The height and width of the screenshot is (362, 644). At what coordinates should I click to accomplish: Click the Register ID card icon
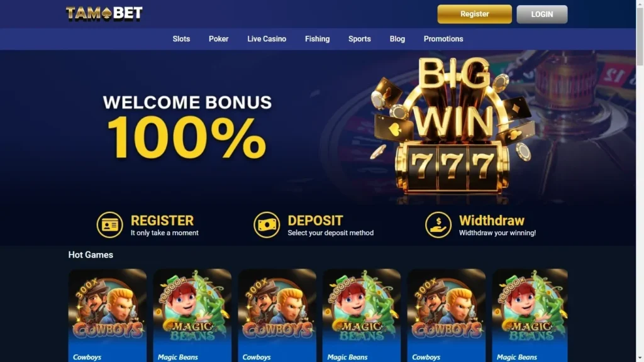coord(109,225)
